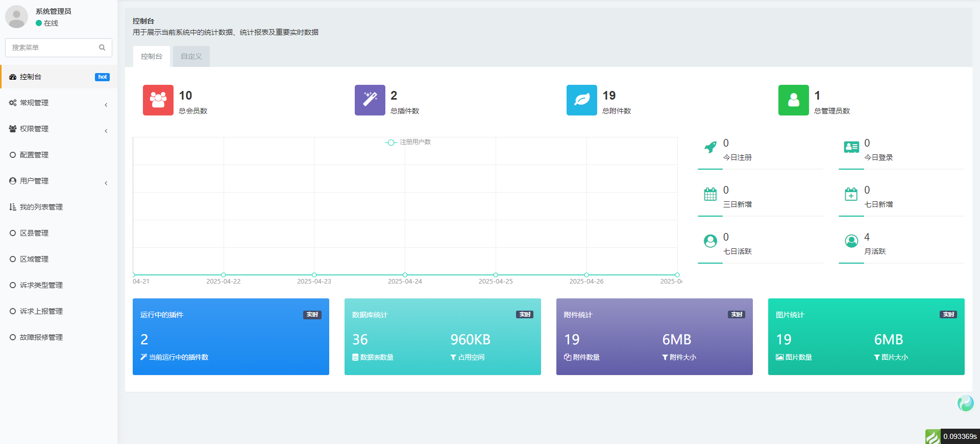Open 故障报修管理 menu item
980x444 pixels.
(41, 337)
